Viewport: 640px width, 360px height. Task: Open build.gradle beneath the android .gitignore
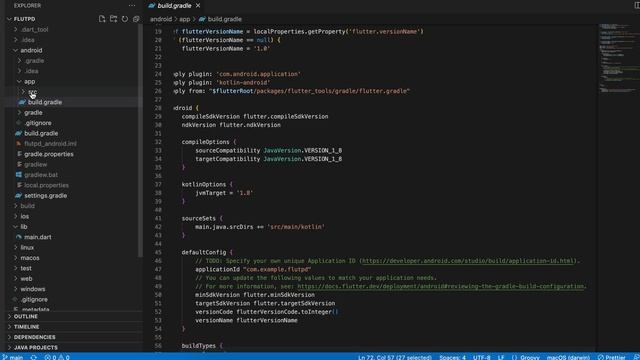tap(41, 133)
